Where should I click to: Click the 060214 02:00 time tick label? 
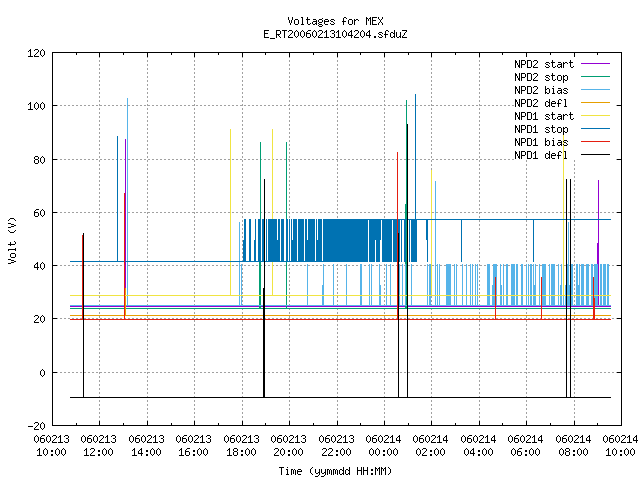(x=431, y=446)
